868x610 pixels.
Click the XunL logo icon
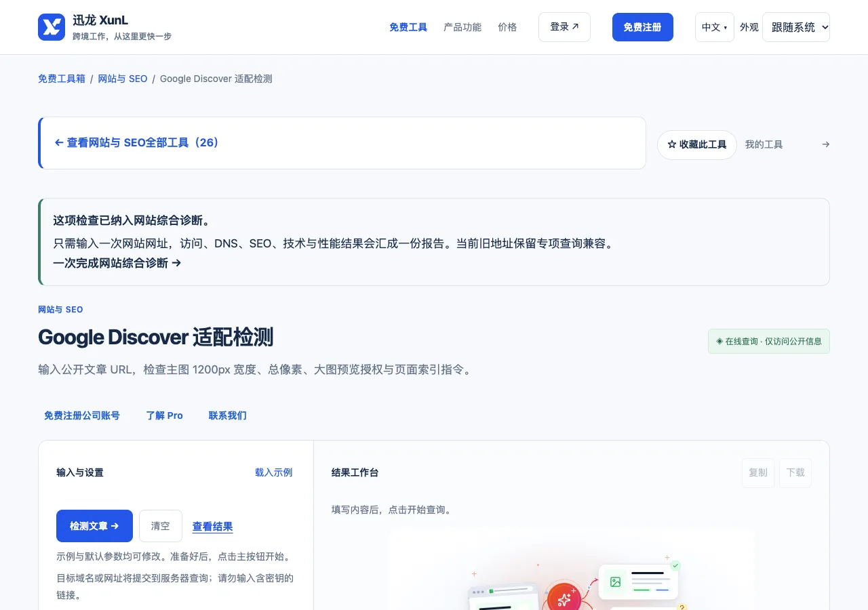[52, 27]
